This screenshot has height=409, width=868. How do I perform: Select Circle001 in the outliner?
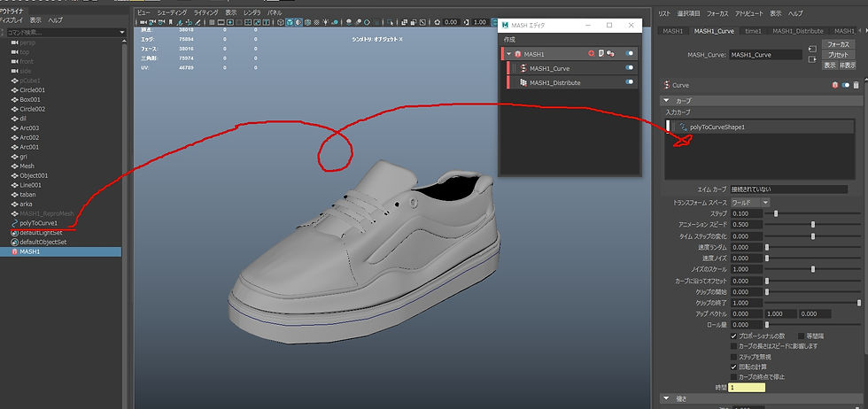[32, 89]
